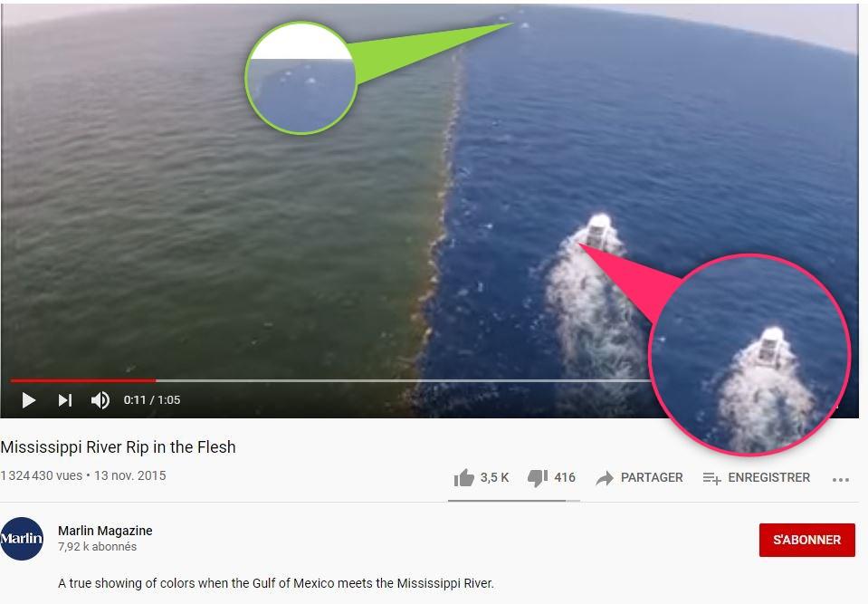
Task: Click the video description text
Action: (x=276, y=583)
